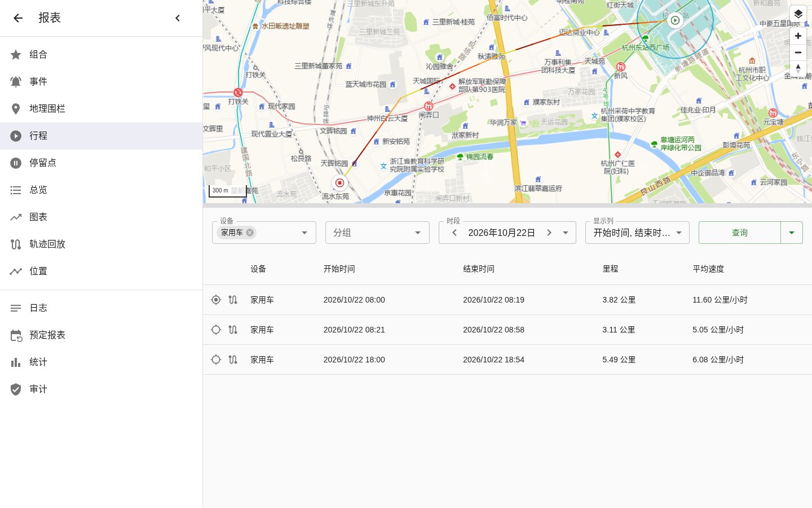The height and width of the screenshot is (508, 812).
Task: Open the 事件 report
Action: [101, 82]
